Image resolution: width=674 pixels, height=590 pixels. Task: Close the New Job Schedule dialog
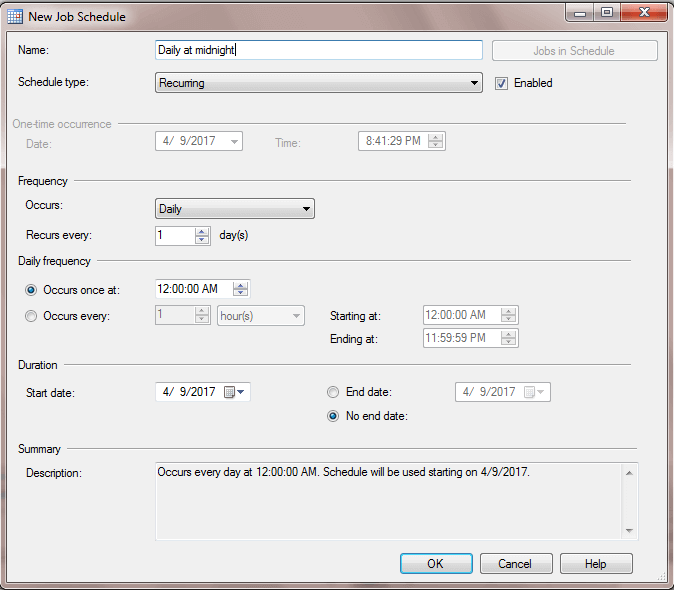[x=644, y=12]
